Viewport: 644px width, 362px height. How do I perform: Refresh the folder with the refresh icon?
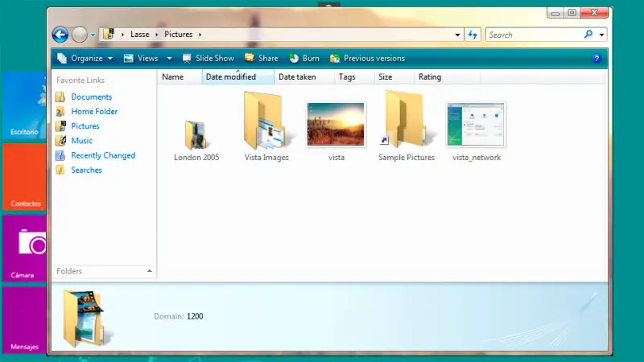pyautogui.click(x=473, y=35)
